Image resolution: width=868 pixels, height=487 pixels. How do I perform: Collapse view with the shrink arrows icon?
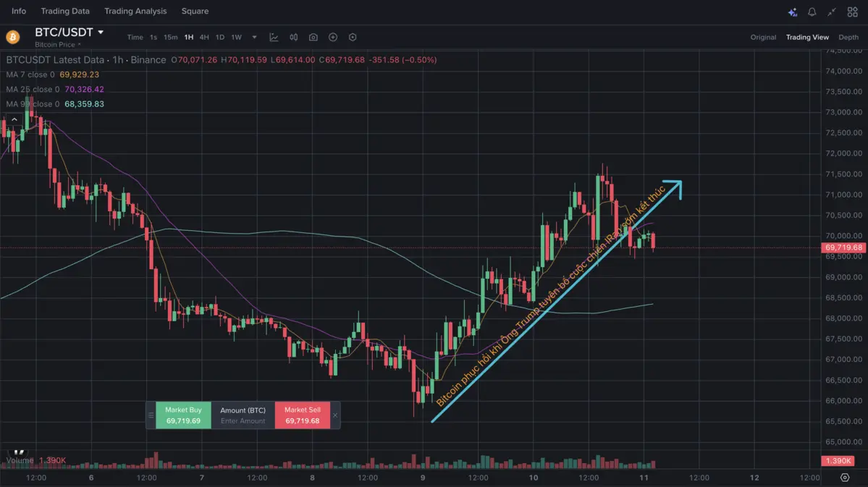(831, 12)
